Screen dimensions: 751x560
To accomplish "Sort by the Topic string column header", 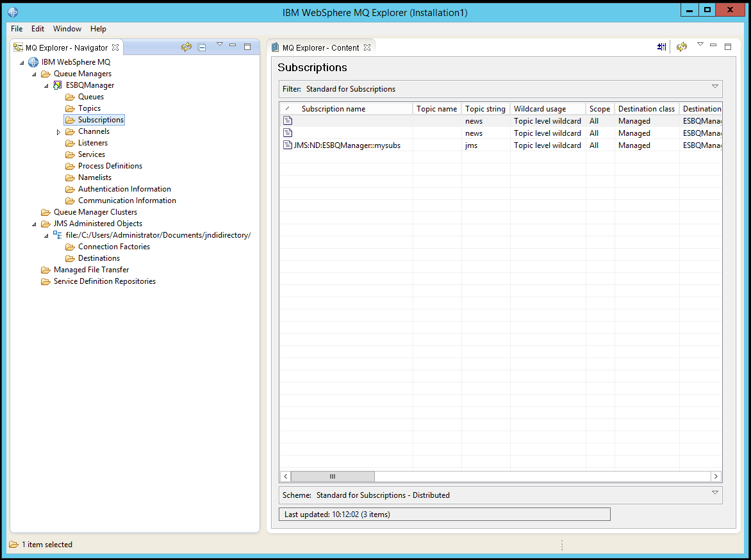I will tap(485, 108).
